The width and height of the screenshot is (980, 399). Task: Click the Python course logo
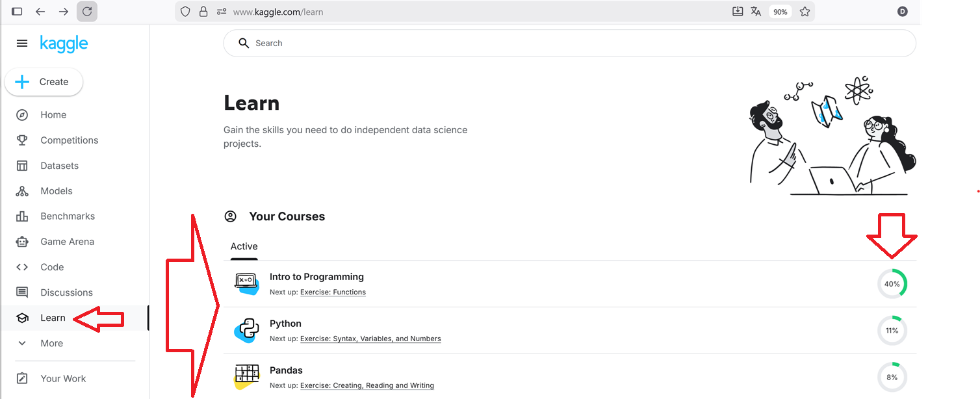[247, 330]
